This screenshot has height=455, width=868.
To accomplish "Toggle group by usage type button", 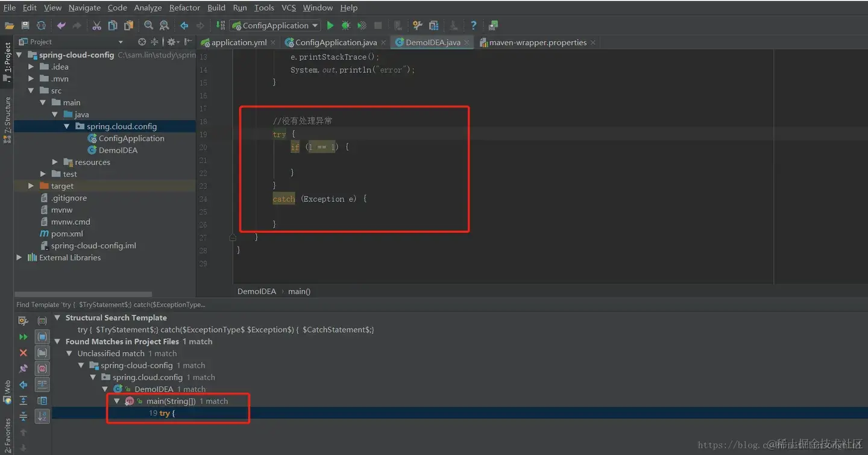I will tap(42, 321).
